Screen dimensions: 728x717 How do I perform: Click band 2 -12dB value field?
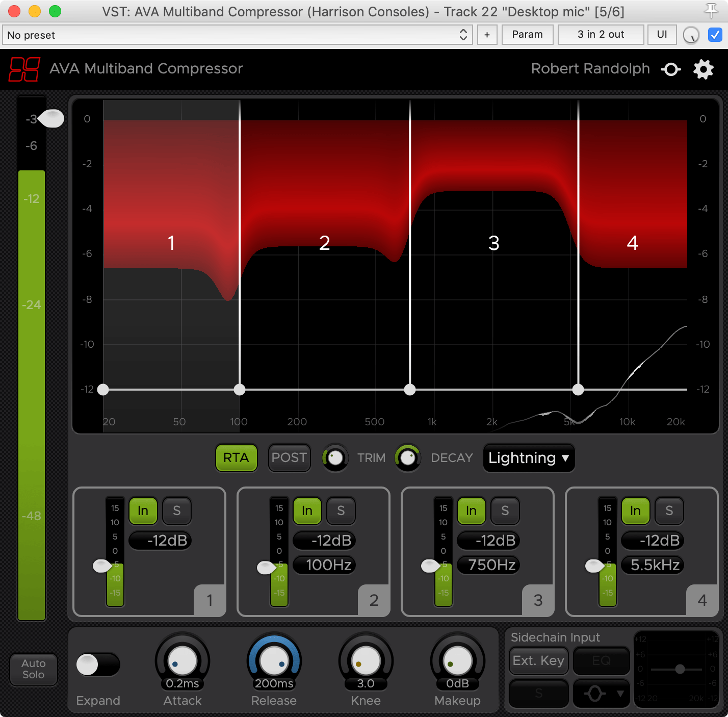point(324,540)
